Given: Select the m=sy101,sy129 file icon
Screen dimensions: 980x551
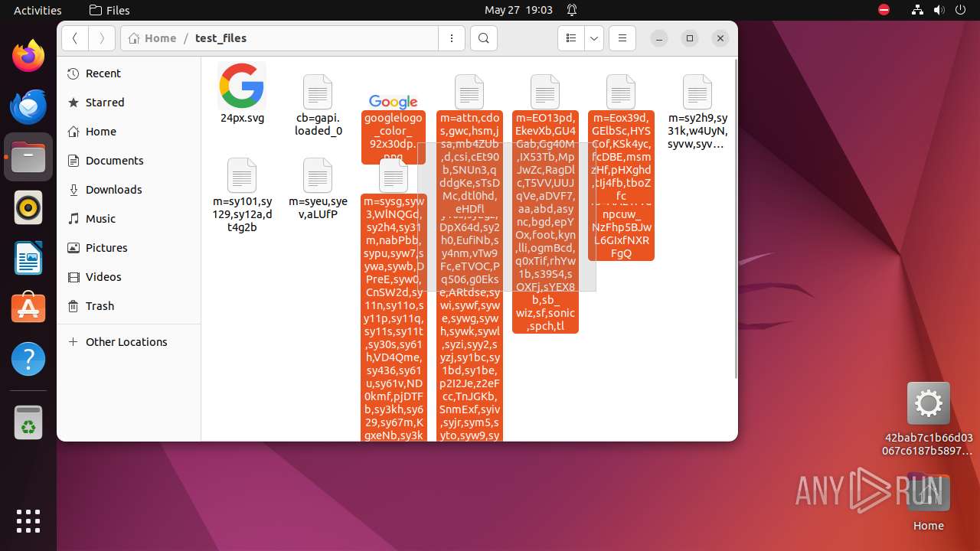Looking at the screenshot, I should [x=242, y=175].
